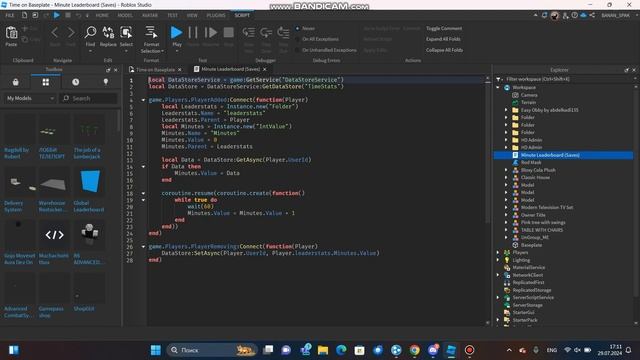Viewport: 640px width, 360px height.
Task: Switch to the PLUGINS ribbon tab
Action: pos(216,15)
